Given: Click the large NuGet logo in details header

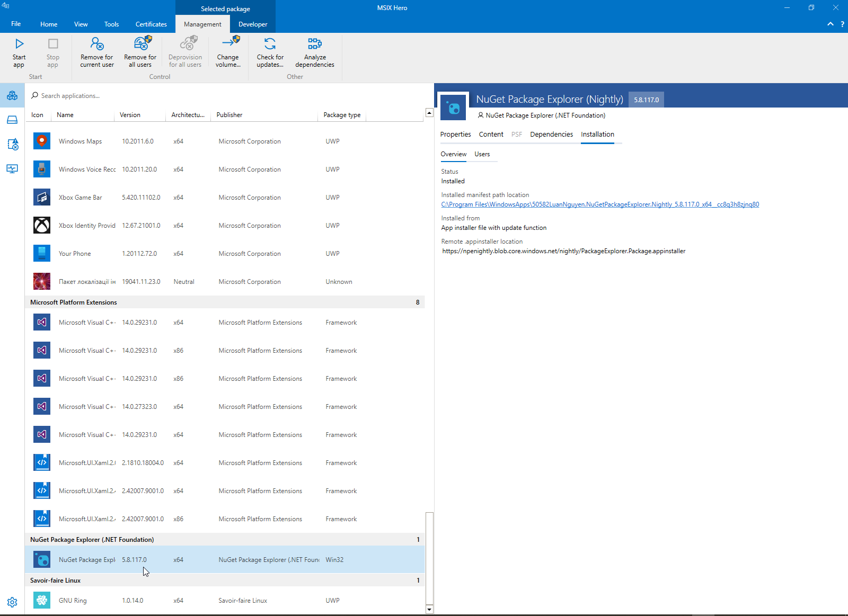Looking at the screenshot, I should pyautogui.click(x=454, y=108).
